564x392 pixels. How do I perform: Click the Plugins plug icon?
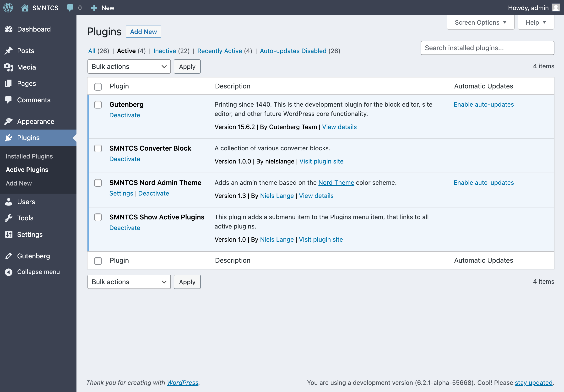coord(9,137)
